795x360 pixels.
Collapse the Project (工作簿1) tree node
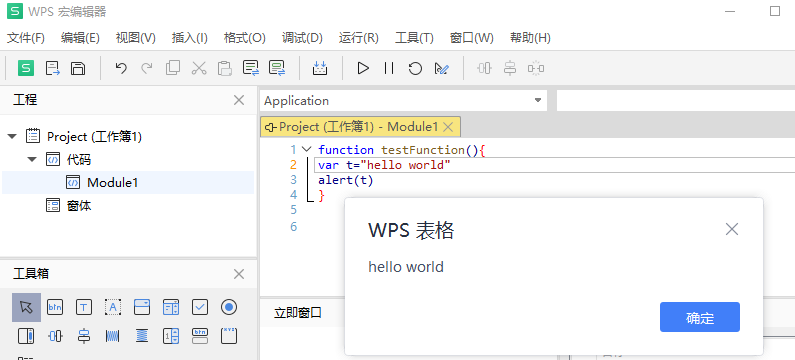point(13,136)
